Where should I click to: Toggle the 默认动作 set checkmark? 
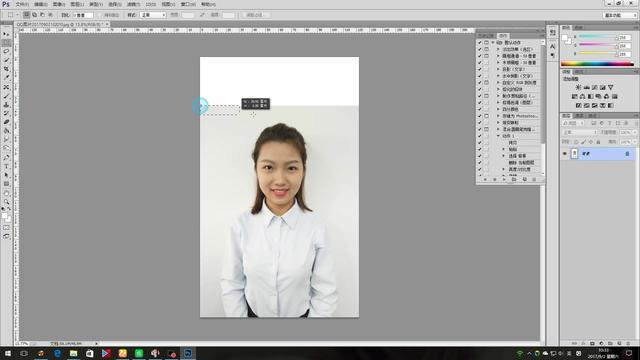click(480, 42)
